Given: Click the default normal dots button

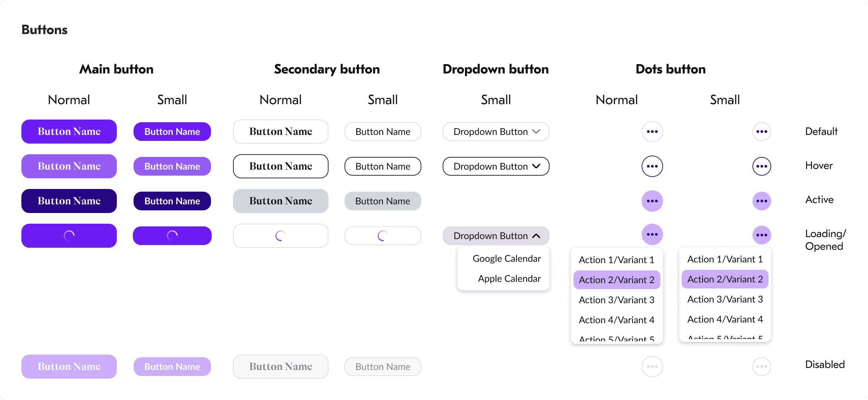Looking at the screenshot, I should tap(652, 132).
